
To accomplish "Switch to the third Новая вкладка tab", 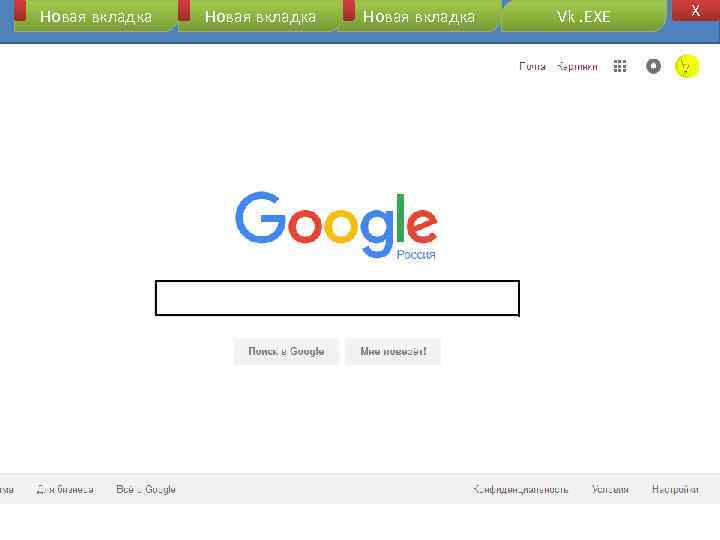I will coord(419,17).
